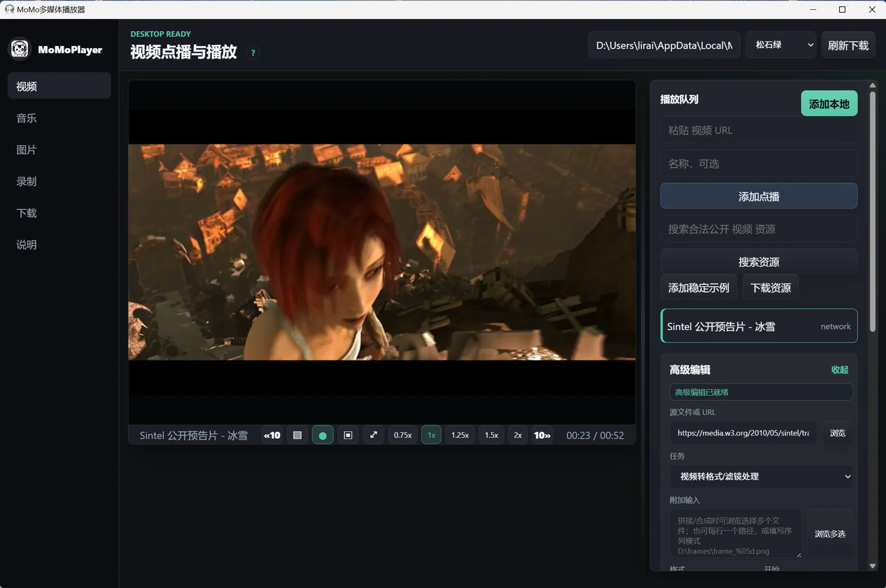The height and width of the screenshot is (588, 886).
Task: Click the 搜索资源 button
Action: tap(758, 261)
